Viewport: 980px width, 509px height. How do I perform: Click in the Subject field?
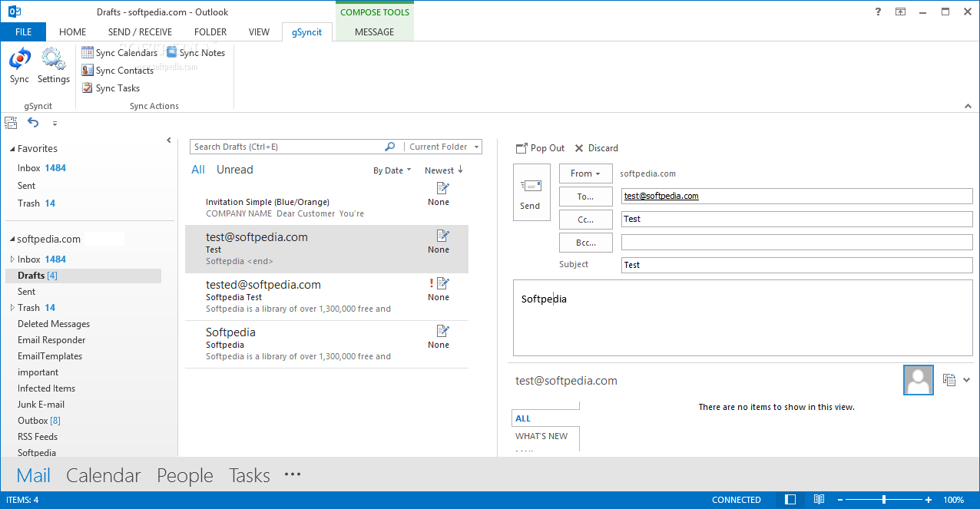pos(796,265)
